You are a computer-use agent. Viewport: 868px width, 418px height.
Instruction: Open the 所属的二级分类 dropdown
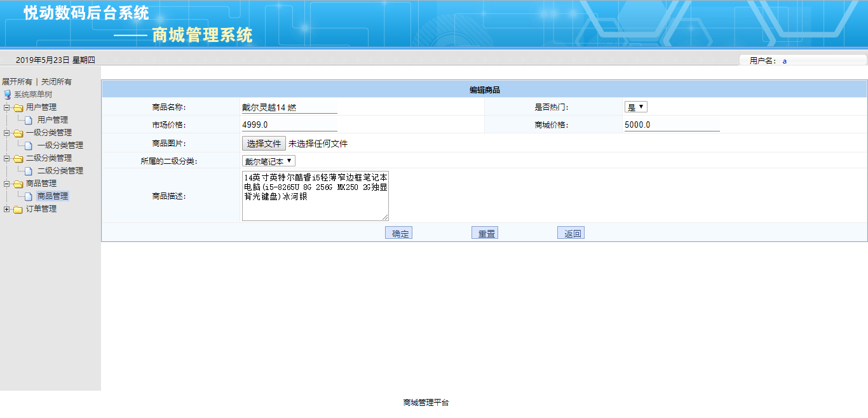coord(268,161)
